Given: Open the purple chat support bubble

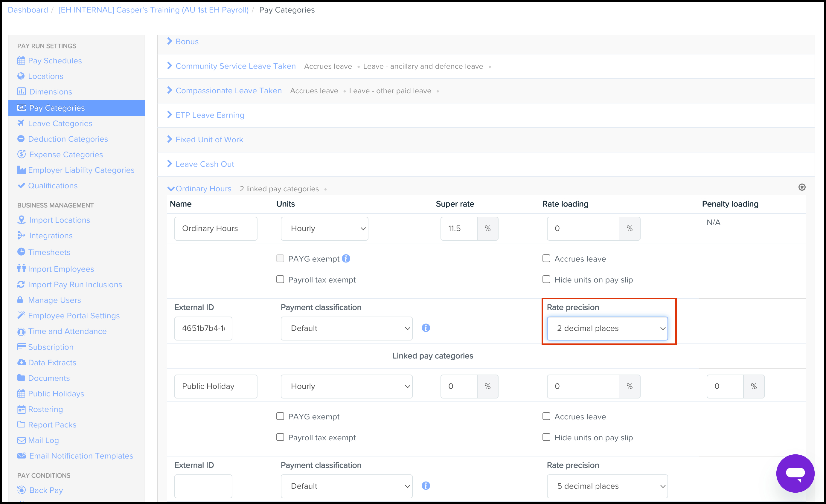Looking at the screenshot, I should coord(795,473).
